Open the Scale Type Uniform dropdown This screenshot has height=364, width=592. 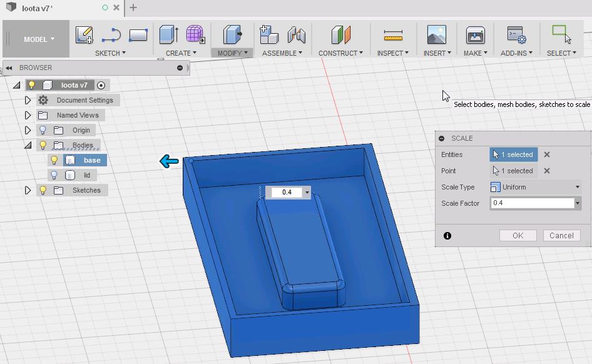pos(535,187)
